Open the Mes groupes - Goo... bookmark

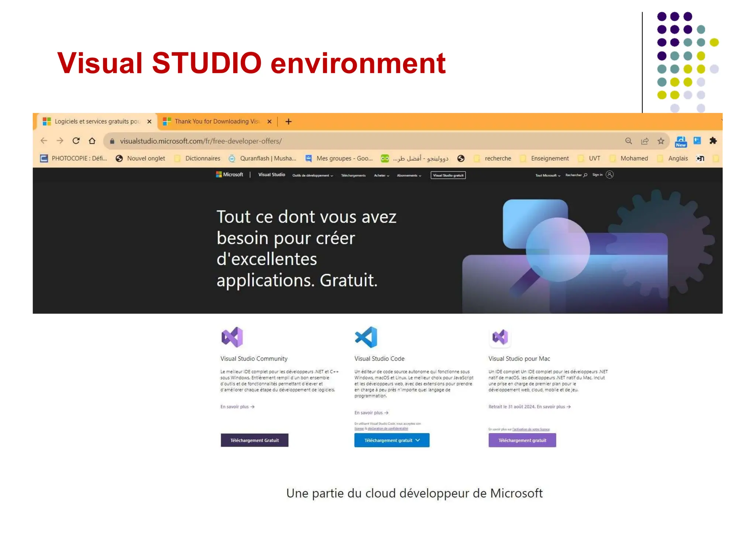[339, 159]
